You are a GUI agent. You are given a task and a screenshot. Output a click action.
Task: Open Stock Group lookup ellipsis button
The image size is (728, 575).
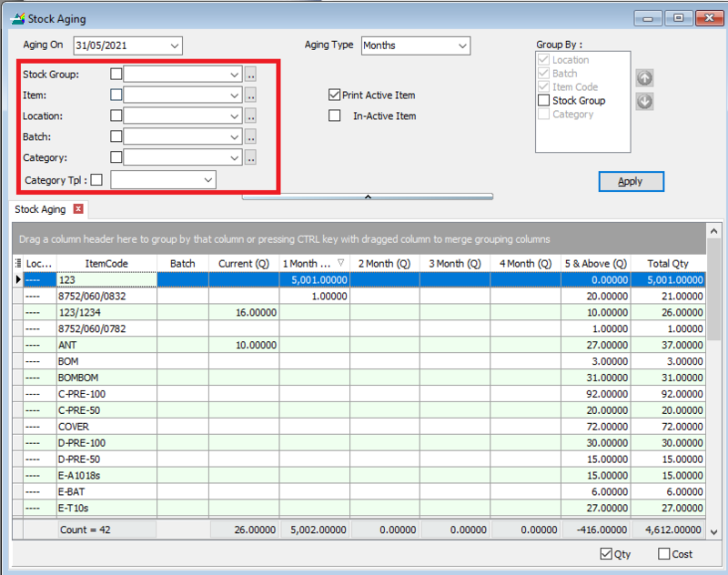[251, 75]
